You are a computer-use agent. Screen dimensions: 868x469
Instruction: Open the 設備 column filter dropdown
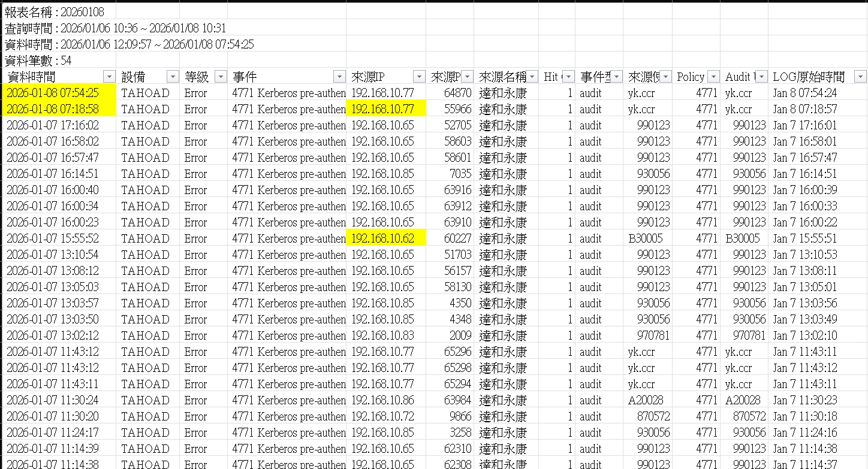pyautogui.click(x=172, y=77)
